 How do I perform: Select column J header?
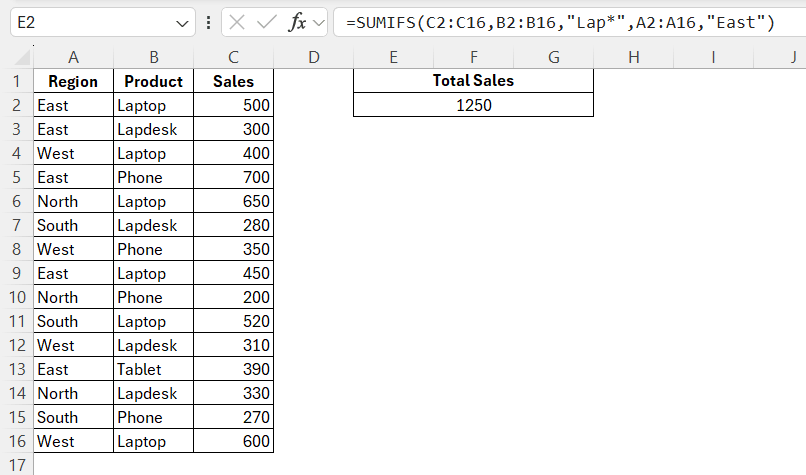790,58
